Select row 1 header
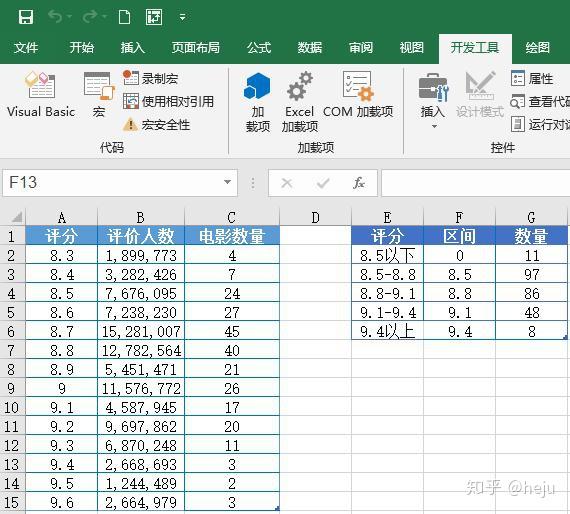The image size is (570, 514). coord(12,236)
